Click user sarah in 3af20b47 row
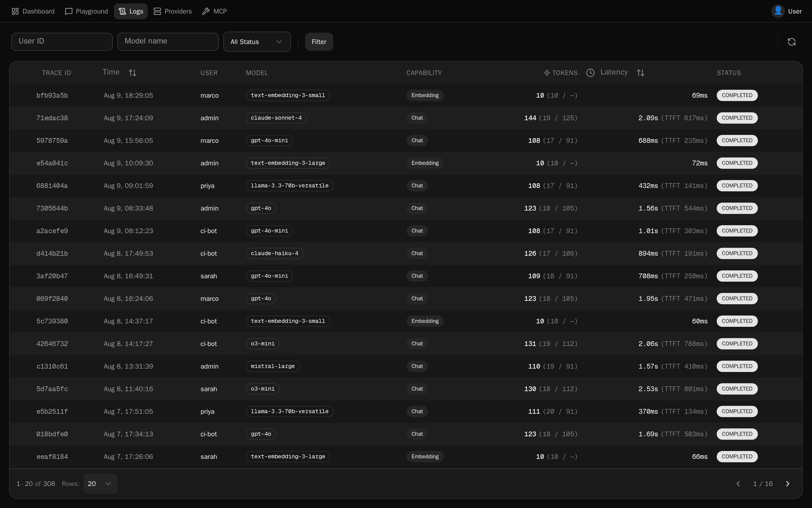 point(209,276)
